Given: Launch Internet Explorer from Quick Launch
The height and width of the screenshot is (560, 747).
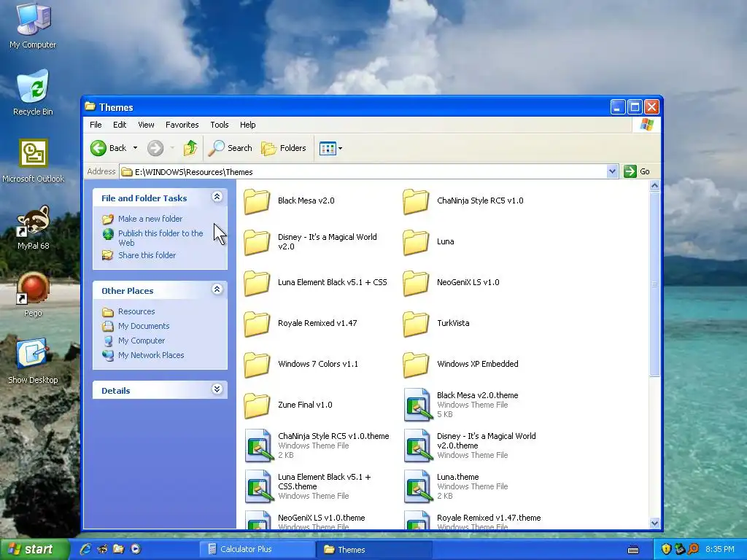Looking at the screenshot, I should 85,549.
